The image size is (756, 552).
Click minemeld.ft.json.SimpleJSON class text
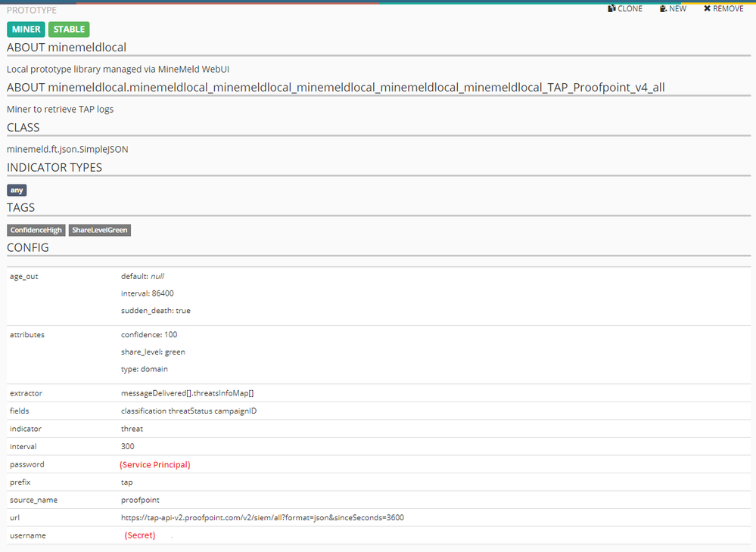click(x=67, y=149)
